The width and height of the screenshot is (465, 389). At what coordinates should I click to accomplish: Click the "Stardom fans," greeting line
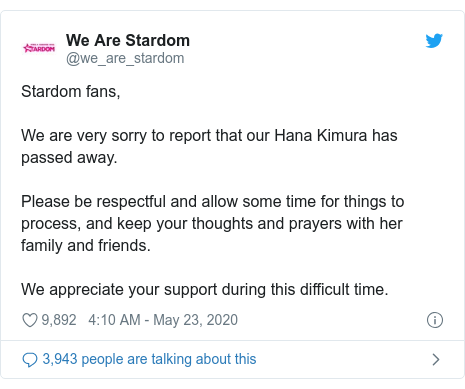[x=71, y=91]
